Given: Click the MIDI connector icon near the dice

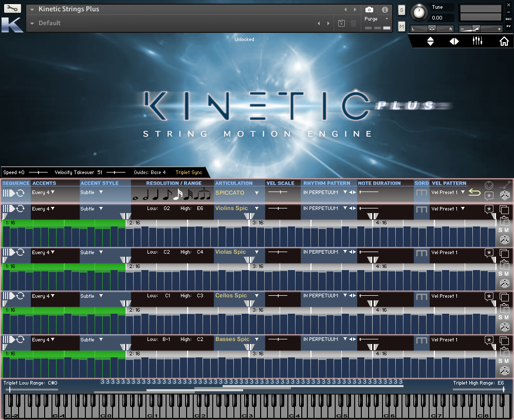Looking at the screenshot, I should coord(489,185).
